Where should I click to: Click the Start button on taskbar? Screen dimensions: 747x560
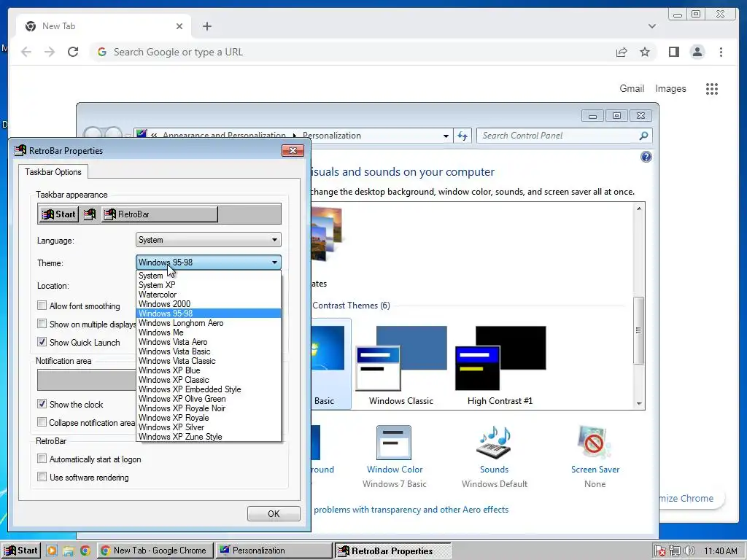click(x=21, y=551)
